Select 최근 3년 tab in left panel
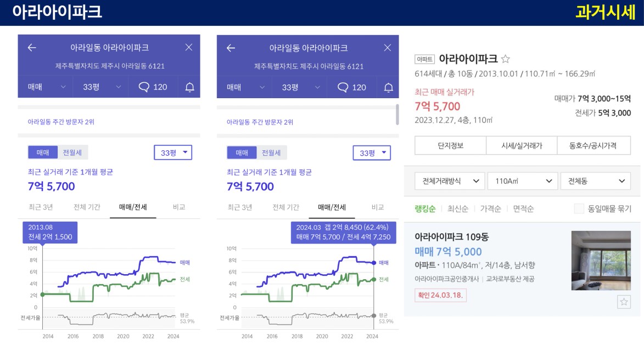The height and width of the screenshot is (362, 644). click(41, 207)
